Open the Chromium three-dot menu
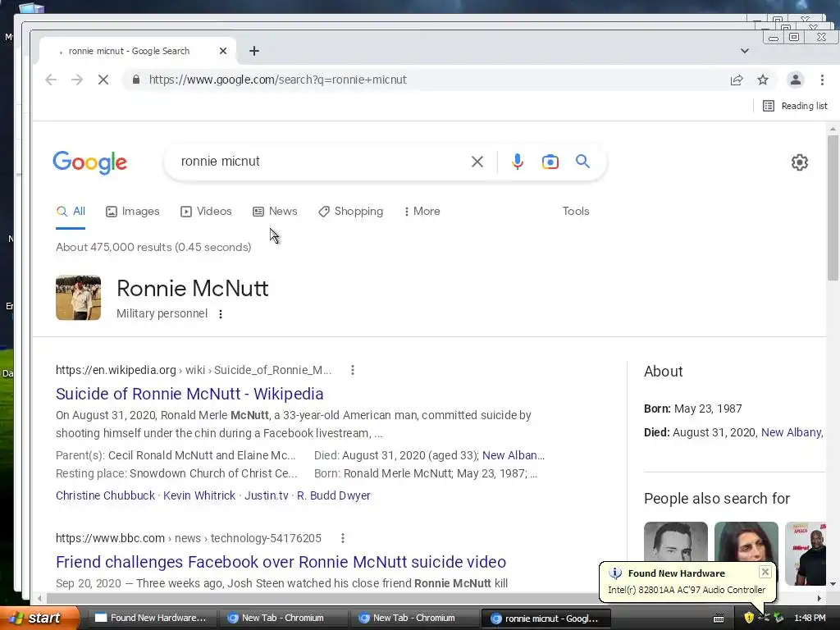Screen dimensions: 840x630 point(822,80)
